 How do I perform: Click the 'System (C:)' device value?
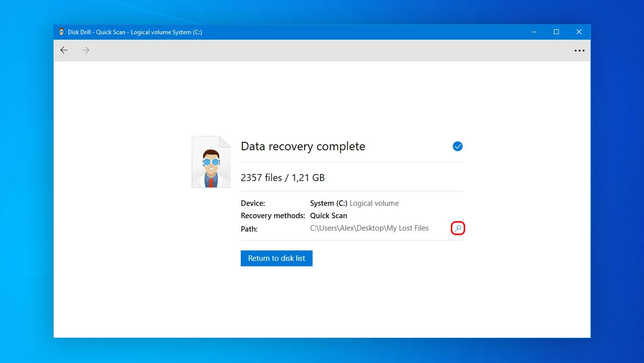point(328,203)
